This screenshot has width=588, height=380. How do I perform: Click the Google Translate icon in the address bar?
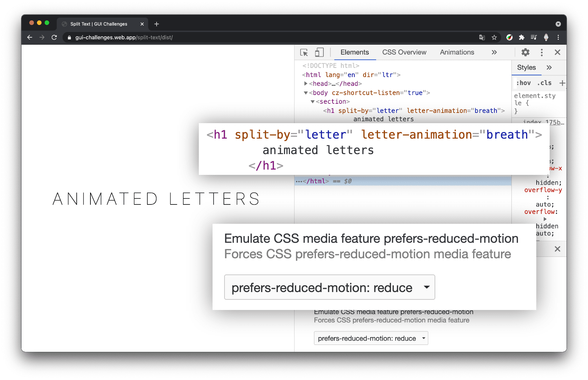482,37
